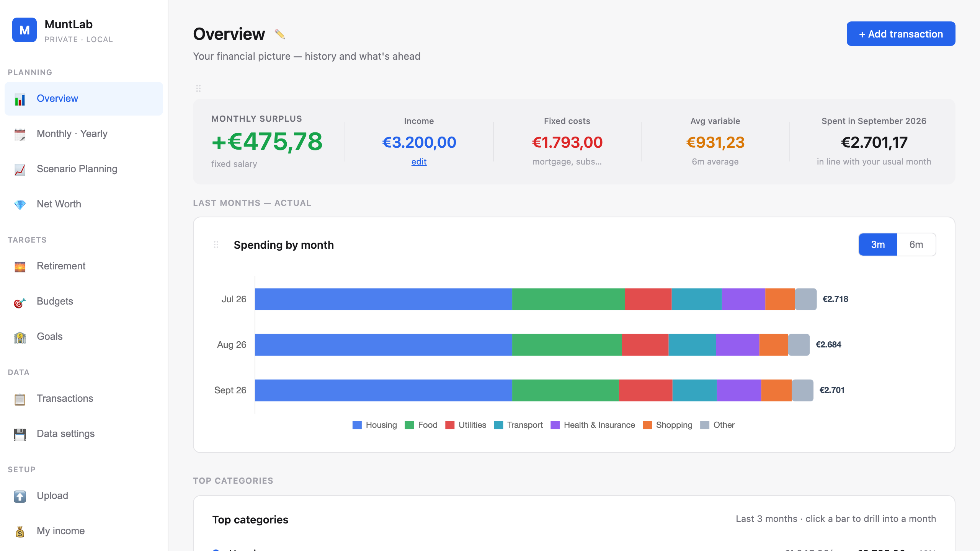This screenshot has height=551, width=980.
Task: Click the +€475,78 monthly surplus value
Action: [267, 142]
